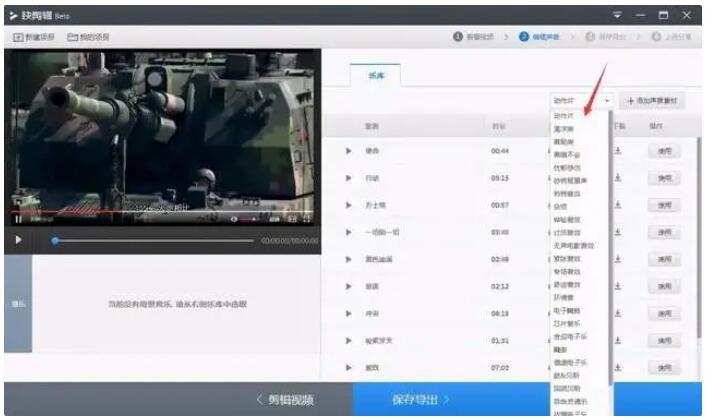Switch to the music library tab
The width and height of the screenshot is (706, 420).
[x=376, y=75]
